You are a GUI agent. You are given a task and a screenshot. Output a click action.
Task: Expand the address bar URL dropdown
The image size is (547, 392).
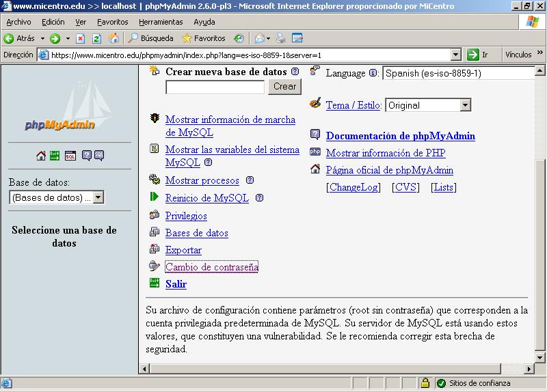click(455, 55)
